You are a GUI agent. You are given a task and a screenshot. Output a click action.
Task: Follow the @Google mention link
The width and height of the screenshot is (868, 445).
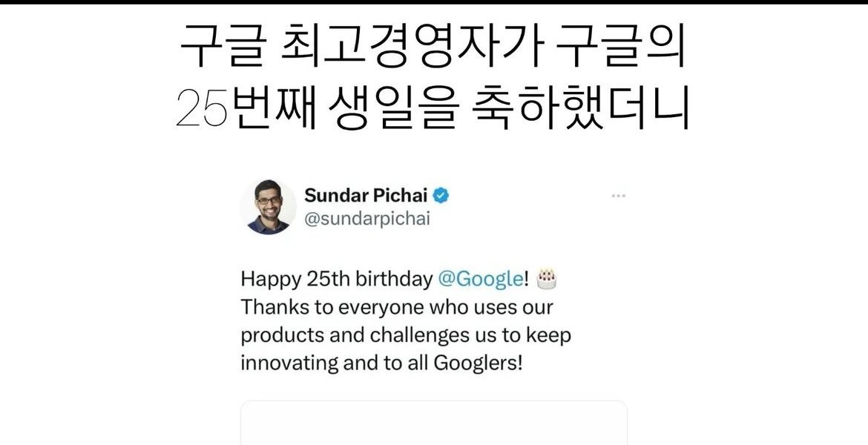481,280
